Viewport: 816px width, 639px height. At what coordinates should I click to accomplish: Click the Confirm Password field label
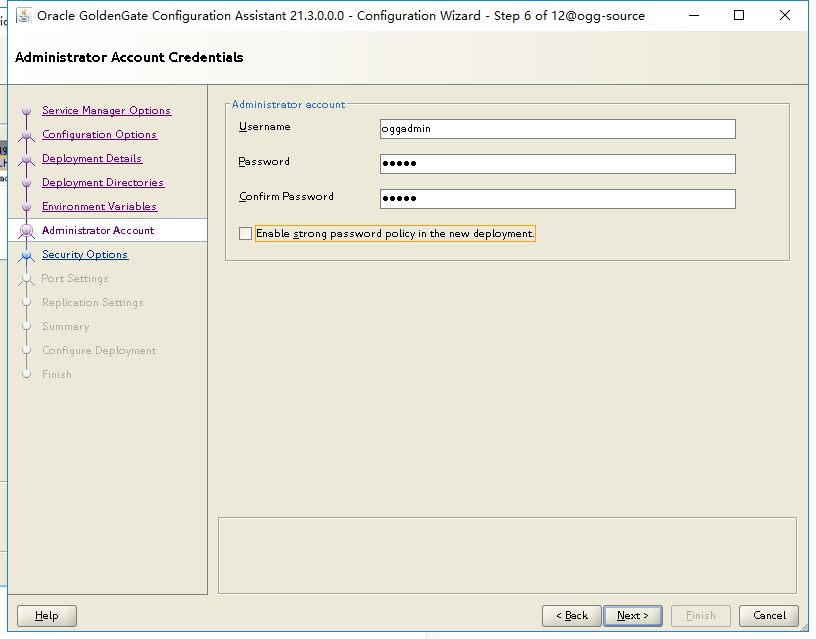pos(286,196)
